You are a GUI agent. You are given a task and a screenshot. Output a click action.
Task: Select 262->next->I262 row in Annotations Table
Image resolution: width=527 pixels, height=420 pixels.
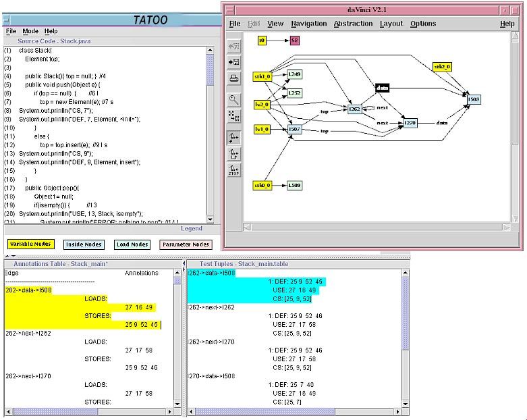28,333
